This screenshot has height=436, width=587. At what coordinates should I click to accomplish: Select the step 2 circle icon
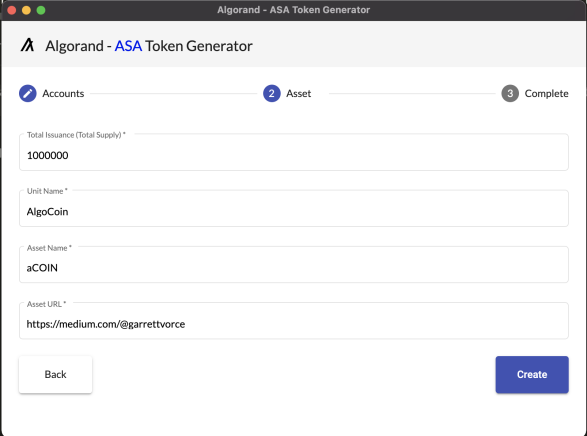pos(272,93)
